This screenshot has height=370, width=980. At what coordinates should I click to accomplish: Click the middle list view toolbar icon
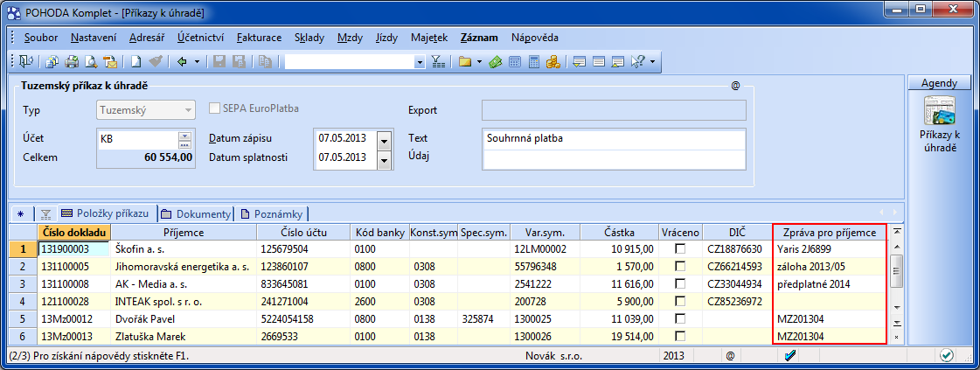[599, 61]
